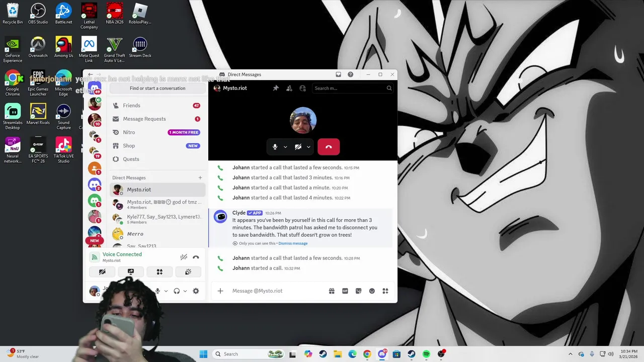
Task: Open TikTok LIVE Studio desktop icon
Action: 63,150
